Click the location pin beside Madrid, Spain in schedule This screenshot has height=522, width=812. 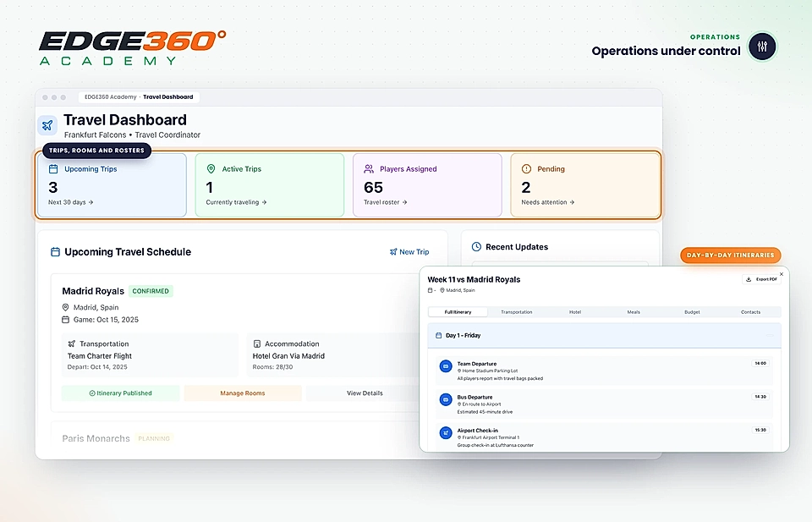(x=66, y=307)
